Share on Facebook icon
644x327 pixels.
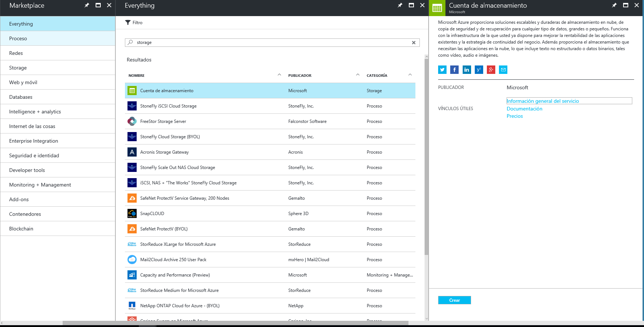point(454,70)
